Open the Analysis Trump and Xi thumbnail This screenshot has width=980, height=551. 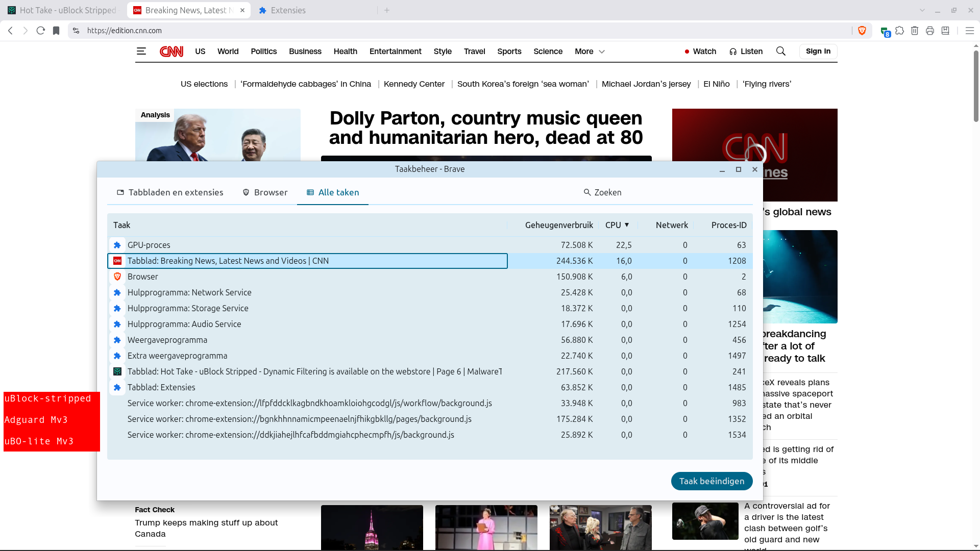(218, 135)
